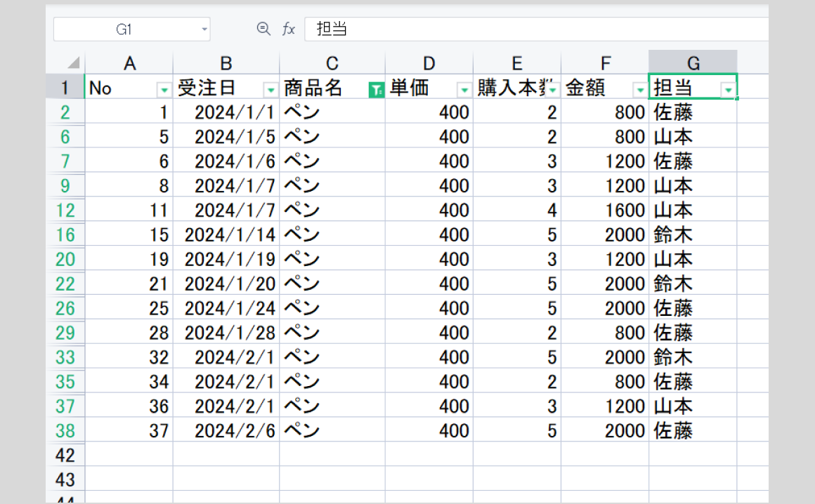815x504 pixels.
Task: Click date cell 2024/1/28
Action: pos(226,332)
